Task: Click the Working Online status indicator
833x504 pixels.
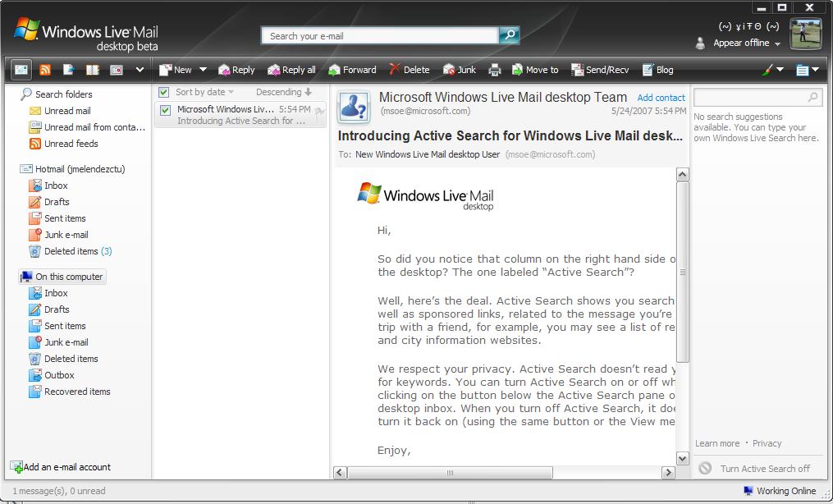Action: [780, 491]
